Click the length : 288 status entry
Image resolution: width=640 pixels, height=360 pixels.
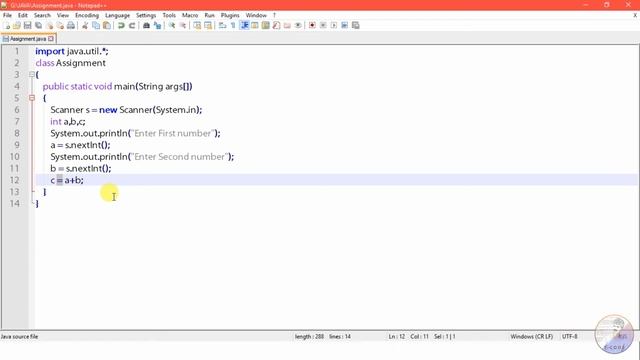pyautogui.click(x=309, y=336)
